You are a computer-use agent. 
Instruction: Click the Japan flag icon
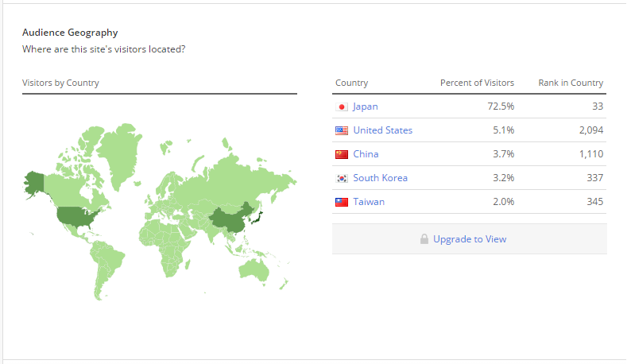point(342,106)
